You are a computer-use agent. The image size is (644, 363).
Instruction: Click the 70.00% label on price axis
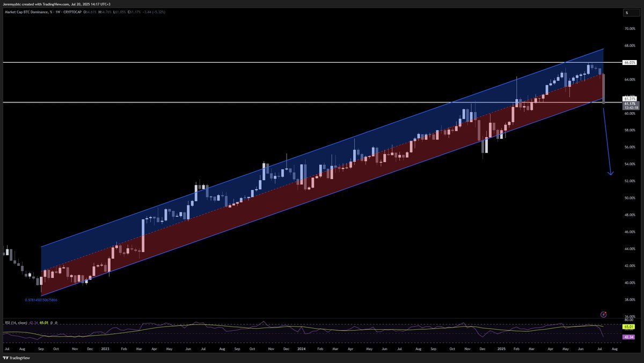[630, 28]
